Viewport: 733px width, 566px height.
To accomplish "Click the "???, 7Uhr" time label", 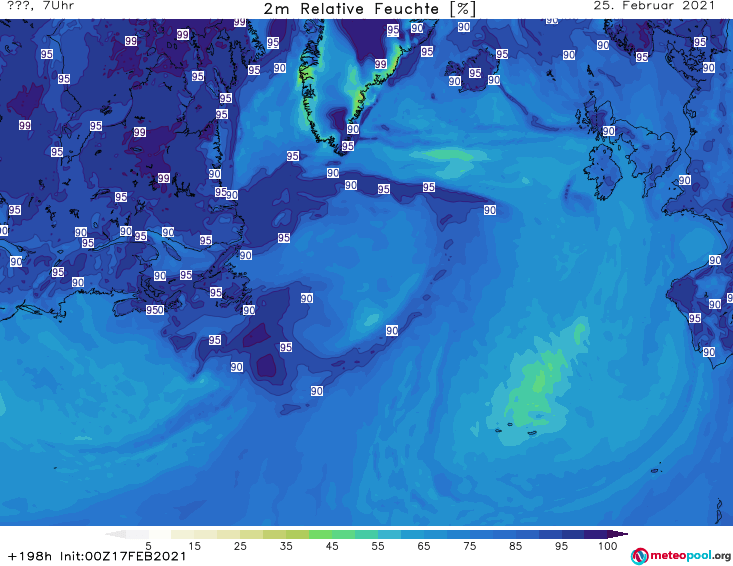I will (41, 6).
